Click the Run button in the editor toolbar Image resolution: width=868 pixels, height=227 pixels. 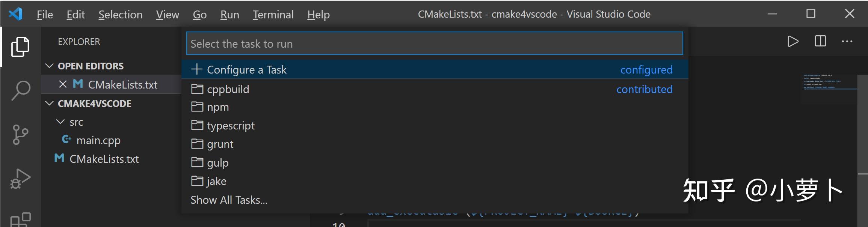pyautogui.click(x=793, y=42)
